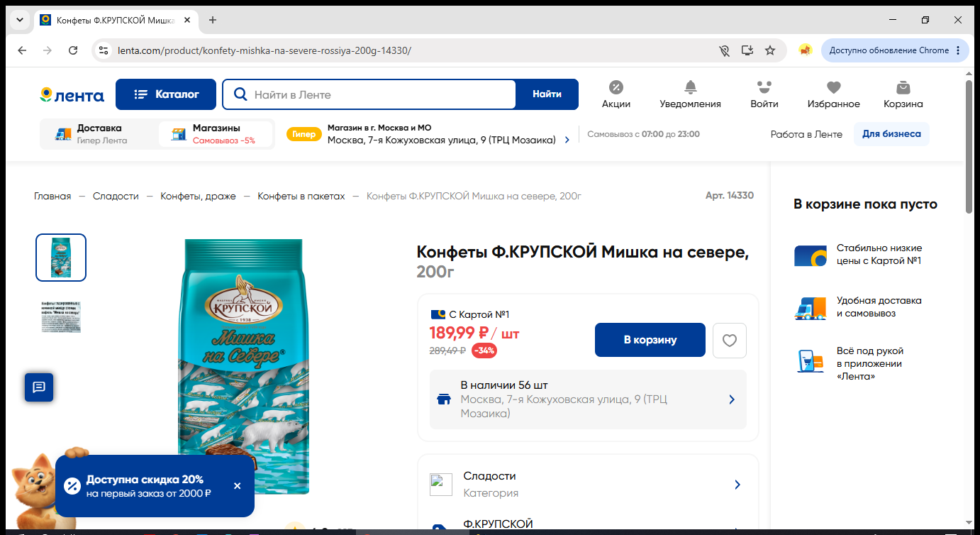This screenshot has height=535, width=980.
Task: Click the Карта №1 low prices icon
Action: tap(810, 255)
